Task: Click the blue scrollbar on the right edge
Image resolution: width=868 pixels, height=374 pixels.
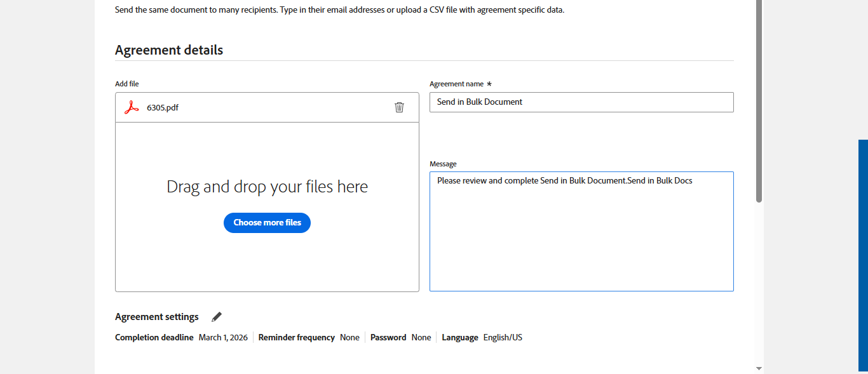Action: 863,254
